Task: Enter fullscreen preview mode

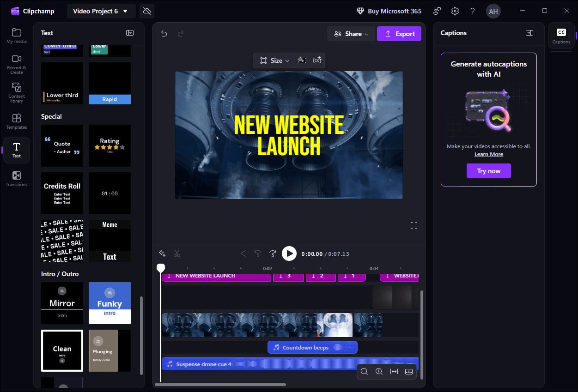Action: tap(414, 225)
